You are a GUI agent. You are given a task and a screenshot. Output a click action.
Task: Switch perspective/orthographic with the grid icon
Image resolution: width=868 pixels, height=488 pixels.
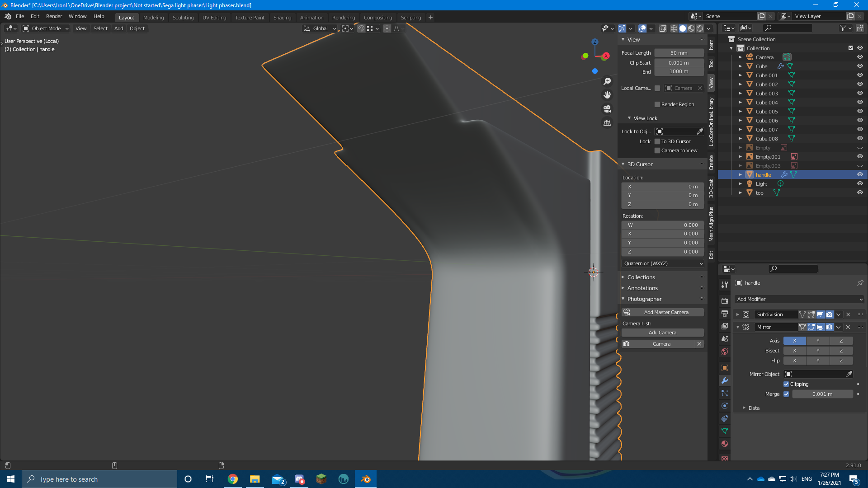(x=607, y=123)
